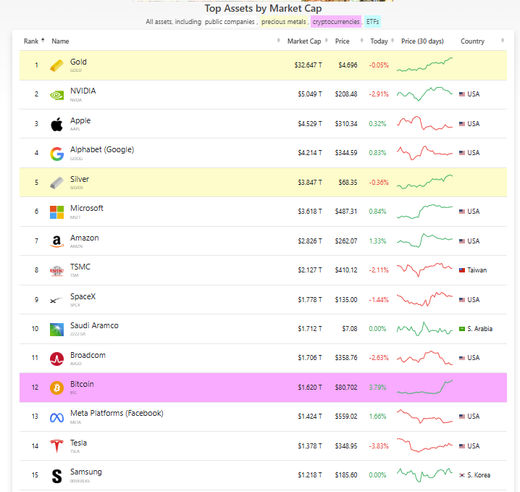Screen dimensions: 520x492
Task: Open the Microsoft logo icon
Action: click(57, 212)
